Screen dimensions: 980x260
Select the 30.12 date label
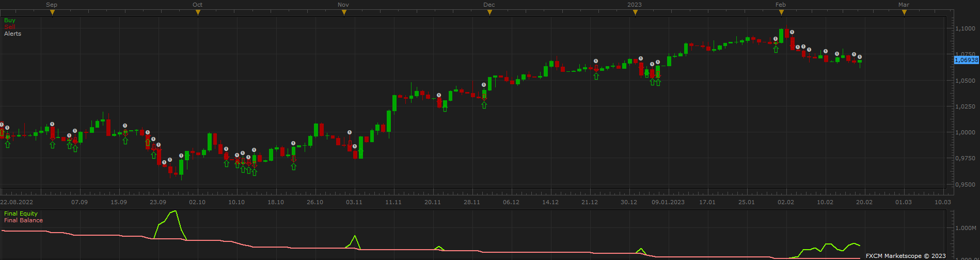[x=629, y=202]
